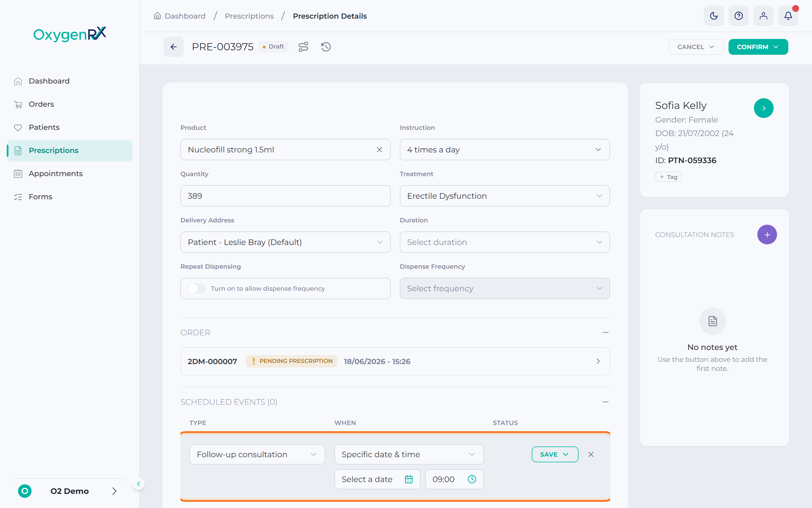Viewport: 812px width, 508px height.
Task: Open Forms in the sidebar
Action: pyautogui.click(x=69, y=196)
